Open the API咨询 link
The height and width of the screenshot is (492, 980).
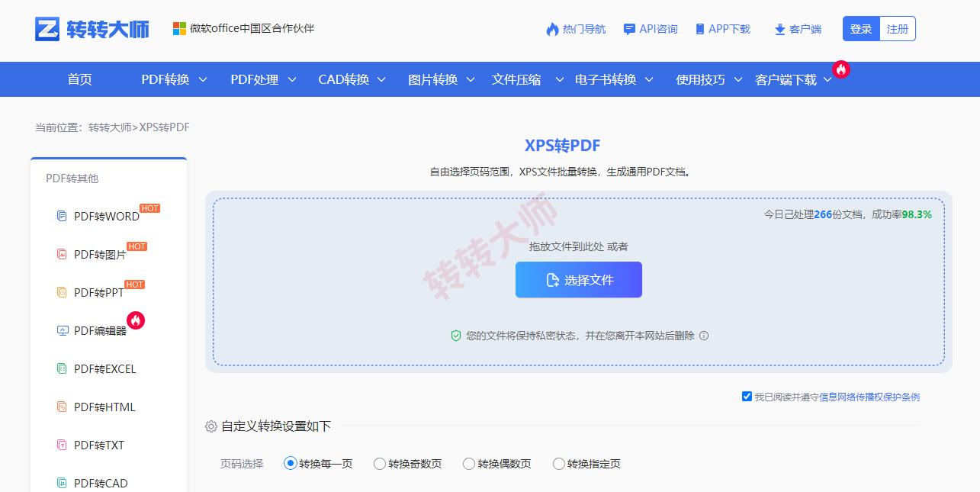[x=658, y=29]
